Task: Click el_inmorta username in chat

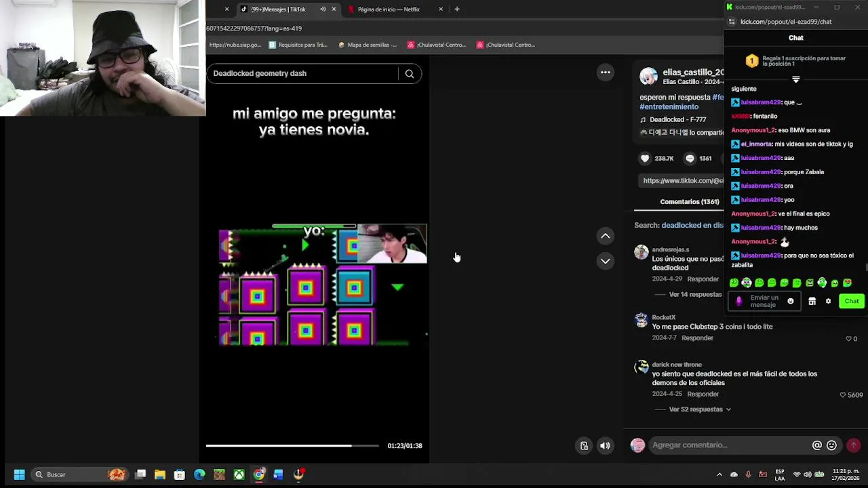Action: [x=757, y=144]
